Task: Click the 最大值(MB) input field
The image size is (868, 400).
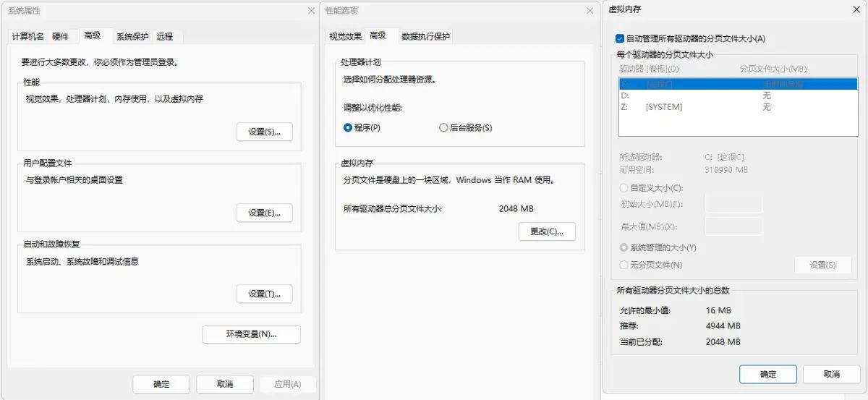Action: point(733,226)
